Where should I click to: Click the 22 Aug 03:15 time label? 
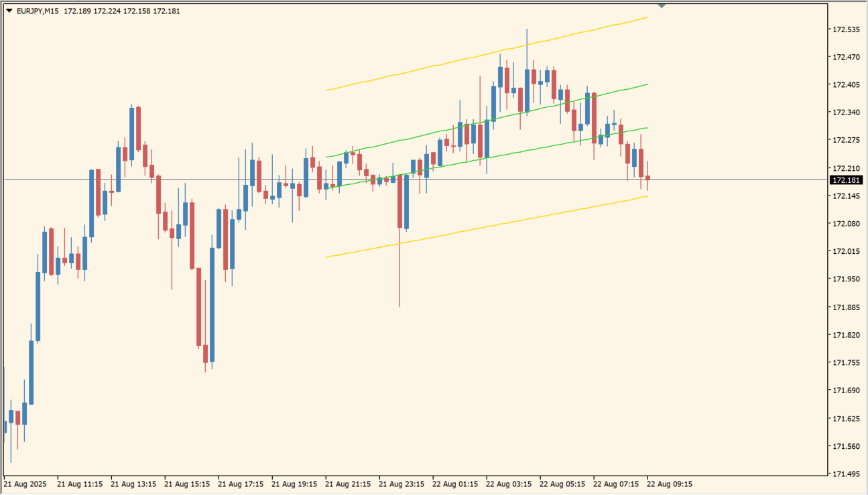click(x=509, y=483)
